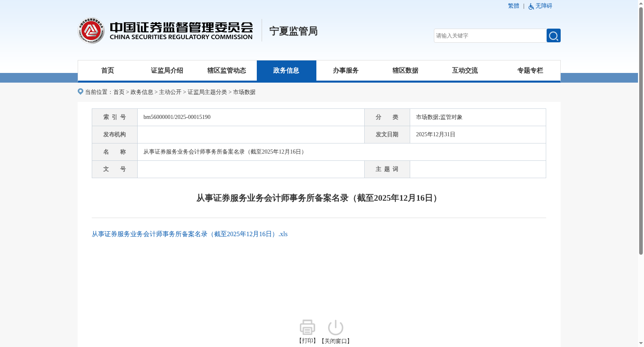This screenshot has width=644, height=347.
Task: Click the 2025年12月31日 date value
Action: pyautogui.click(x=436, y=135)
